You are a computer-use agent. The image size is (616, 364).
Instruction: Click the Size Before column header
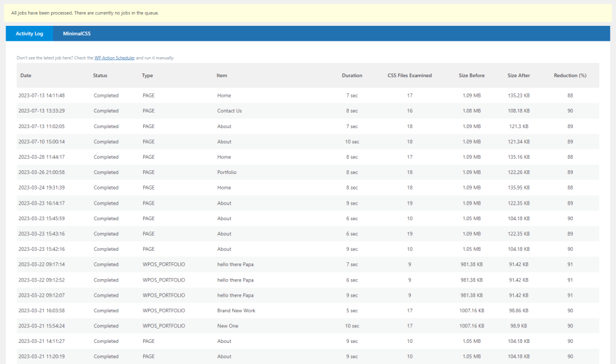(471, 76)
